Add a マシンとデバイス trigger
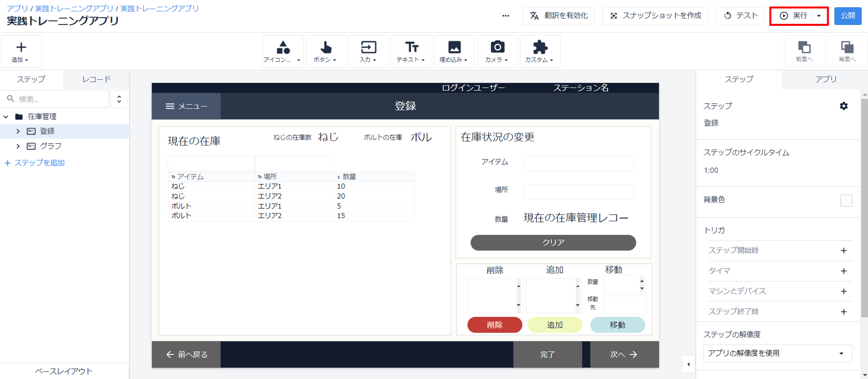The image size is (868, 379). (x=843, y=291)
